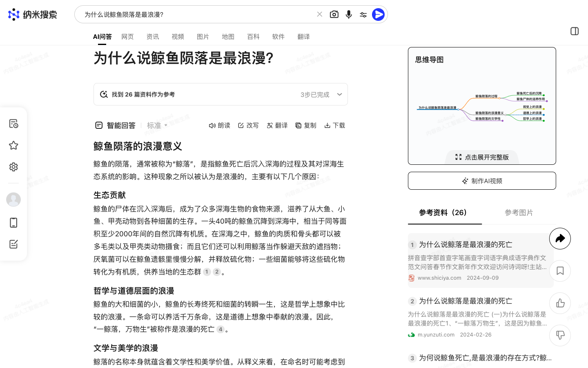The image size is (588, 368).
Task: Click the 智能回答 label icon
Action: (x=99, y=126)
